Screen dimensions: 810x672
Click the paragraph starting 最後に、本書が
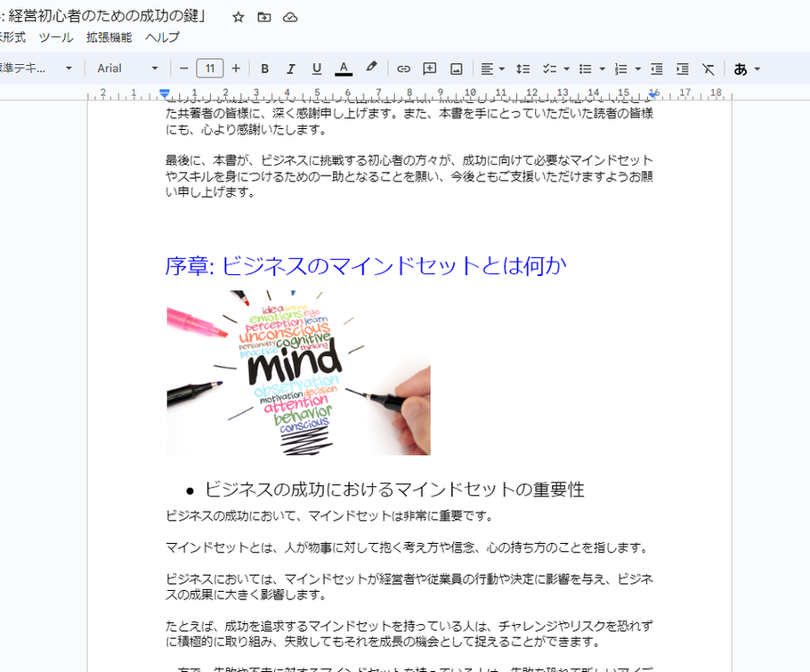[409, 176]
